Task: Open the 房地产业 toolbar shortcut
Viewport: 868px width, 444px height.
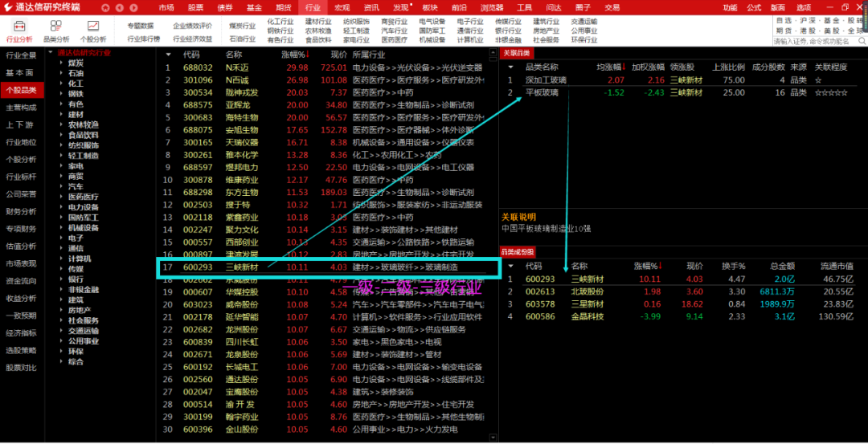Action: (546, 31)
